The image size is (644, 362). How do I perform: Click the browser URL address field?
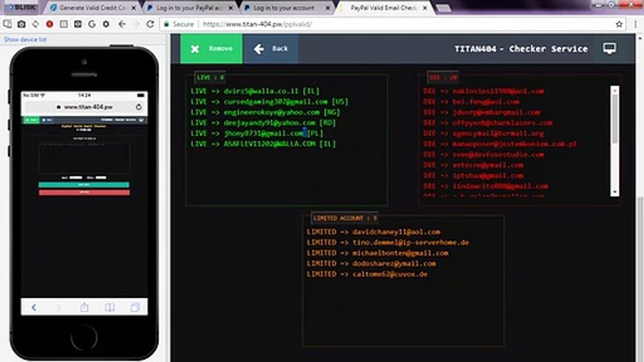392,24
